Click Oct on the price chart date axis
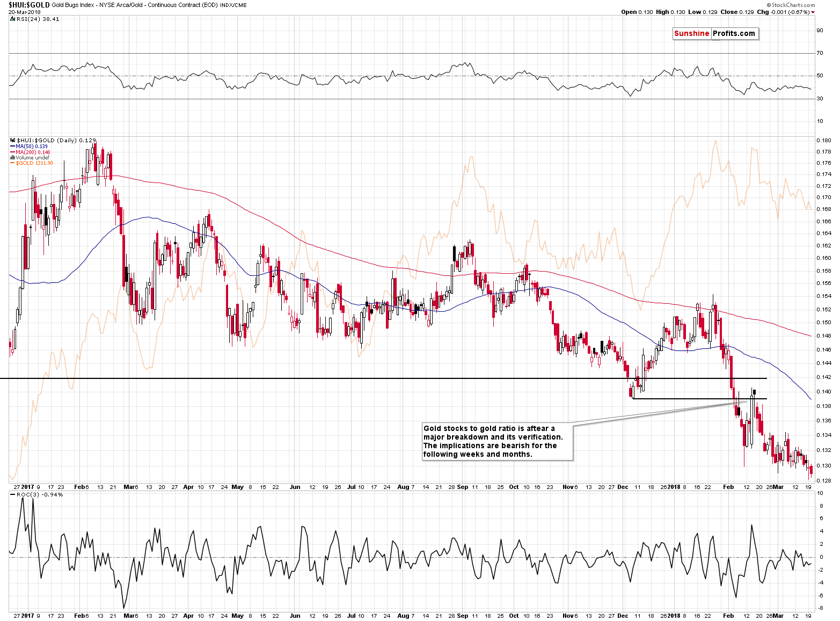This screenshot has height=621, width=840. pyautogui.click(x=514, y=487)
